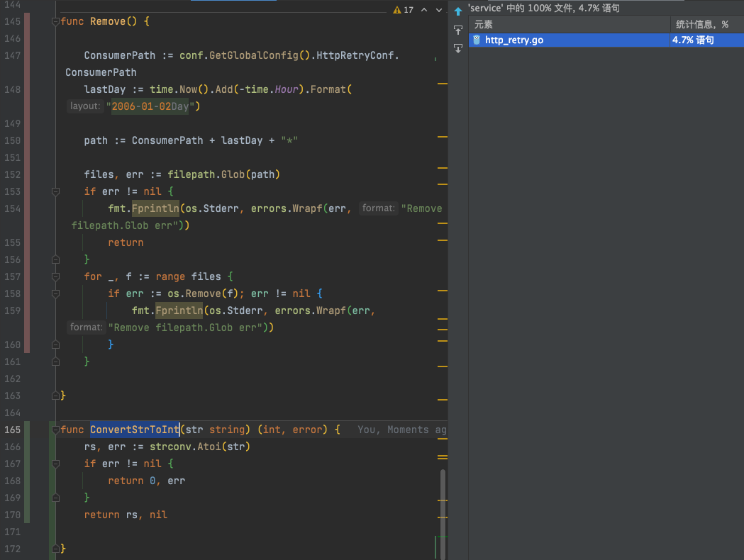Jump to previous highlighted problem arrow

pyautogui.click(x=424, y=10)
